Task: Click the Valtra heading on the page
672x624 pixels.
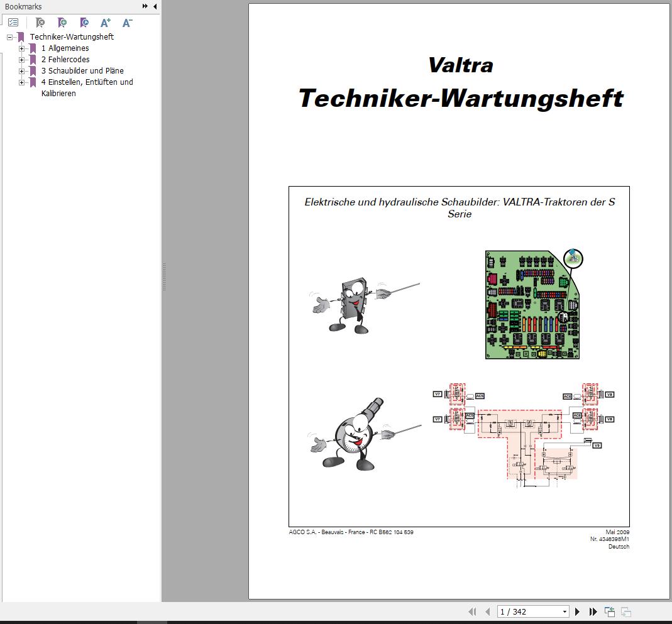Action: point(460,65)
